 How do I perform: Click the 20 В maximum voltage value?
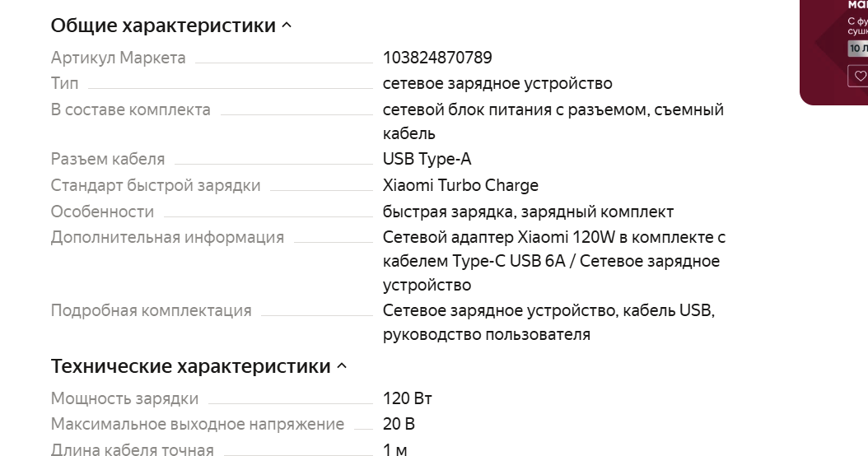[399, 424]
